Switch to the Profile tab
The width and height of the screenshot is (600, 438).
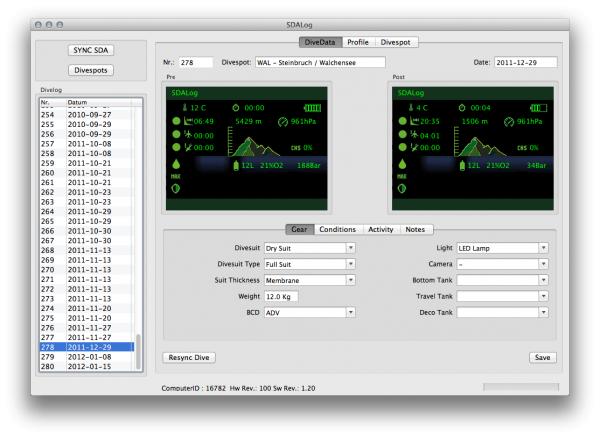coord(357,42)
